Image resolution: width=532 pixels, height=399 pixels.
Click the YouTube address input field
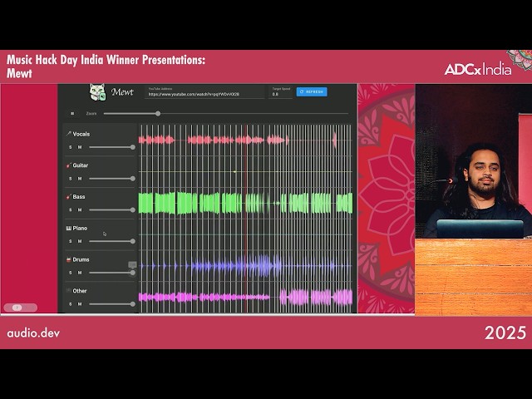[204, 92]
